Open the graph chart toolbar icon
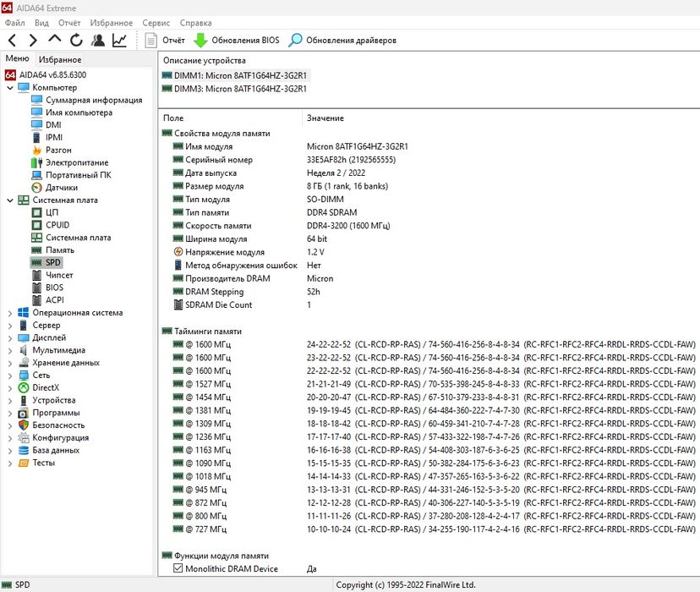 [x=119, y=41]
